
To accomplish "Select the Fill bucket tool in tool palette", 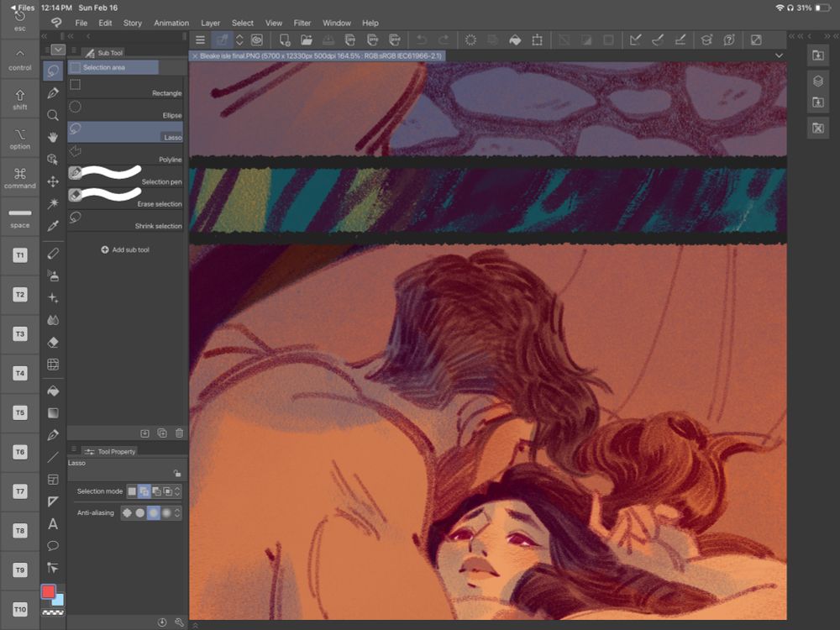I will tap(52, 391).
